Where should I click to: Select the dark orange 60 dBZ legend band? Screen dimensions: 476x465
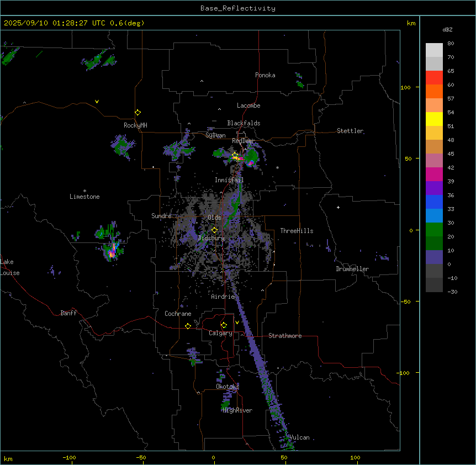434,91
